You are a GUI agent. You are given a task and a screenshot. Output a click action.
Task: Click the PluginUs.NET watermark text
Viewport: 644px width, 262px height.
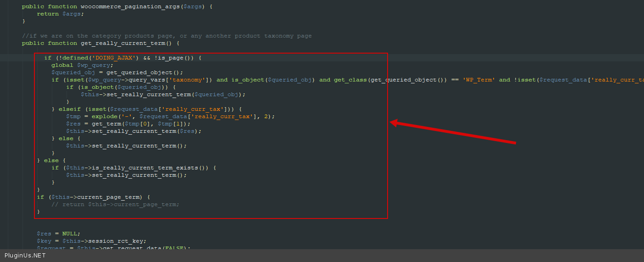pos(25,256)
